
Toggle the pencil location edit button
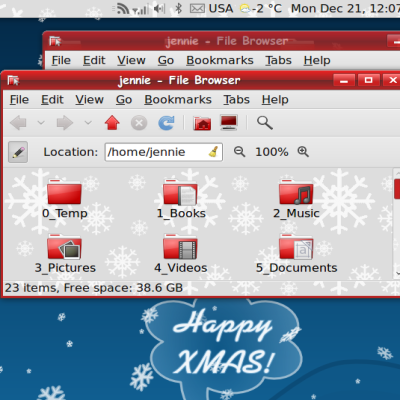pyautogui.click(x=18, y=152)
